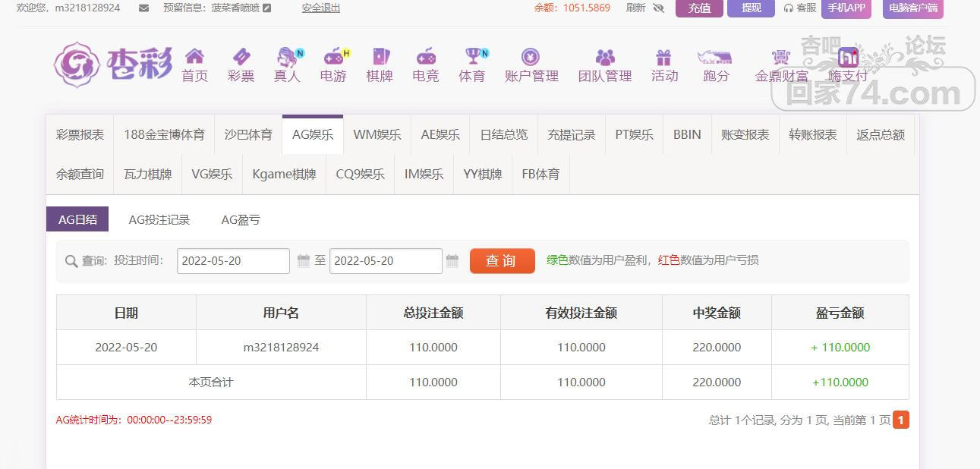Screen dimensions: 980x469
Task: Edit reserved info pencil icon
Action: 266,8
